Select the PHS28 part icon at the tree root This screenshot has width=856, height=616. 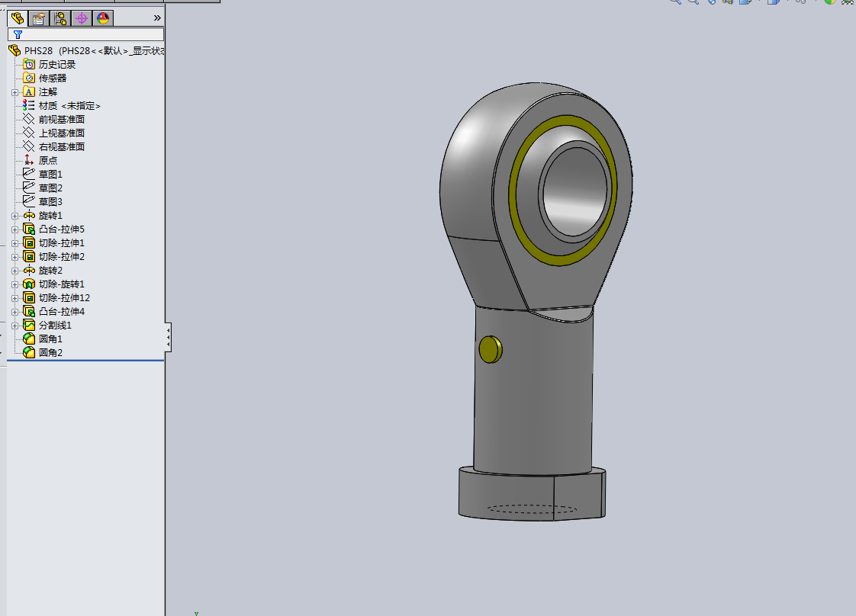(x=14, y=51)
